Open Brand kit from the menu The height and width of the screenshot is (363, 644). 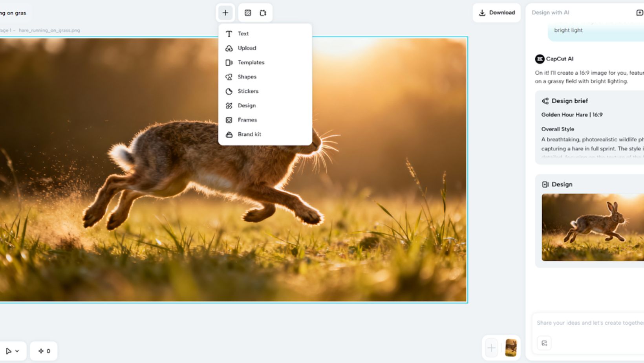pos(249,134)
